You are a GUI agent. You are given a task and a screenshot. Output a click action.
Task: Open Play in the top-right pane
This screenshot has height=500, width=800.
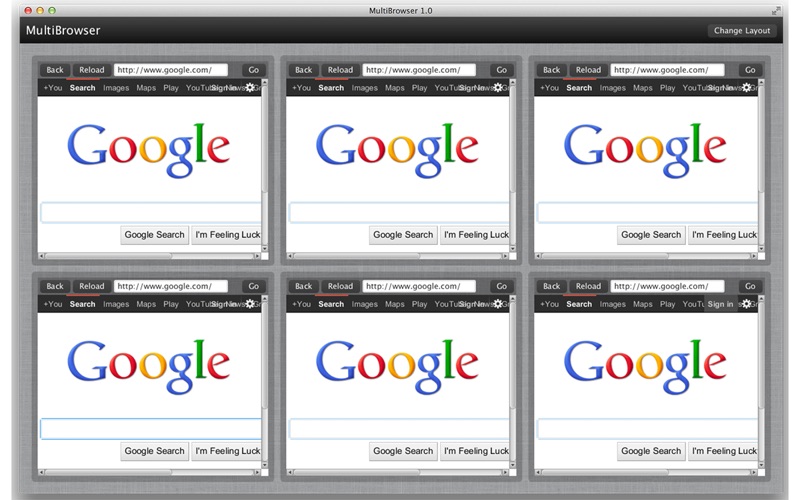pos(667,88)
